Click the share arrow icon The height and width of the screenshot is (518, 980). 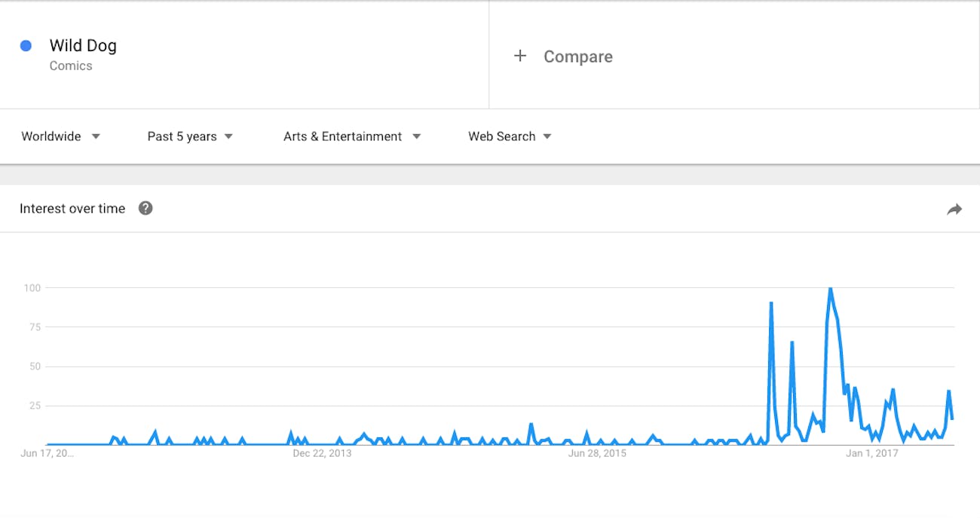tap(954, 210)
